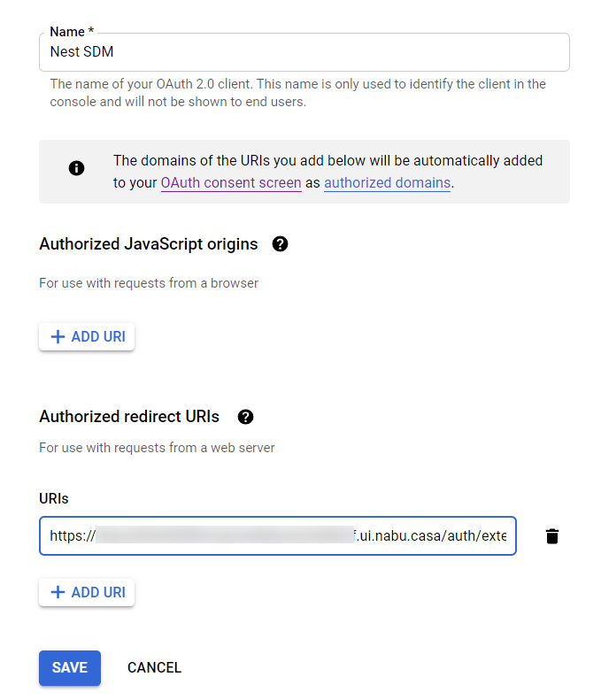Click the Name field containing Nest SDM
Image resolution: width=601 pixels, height=700 pixels.
304,52
